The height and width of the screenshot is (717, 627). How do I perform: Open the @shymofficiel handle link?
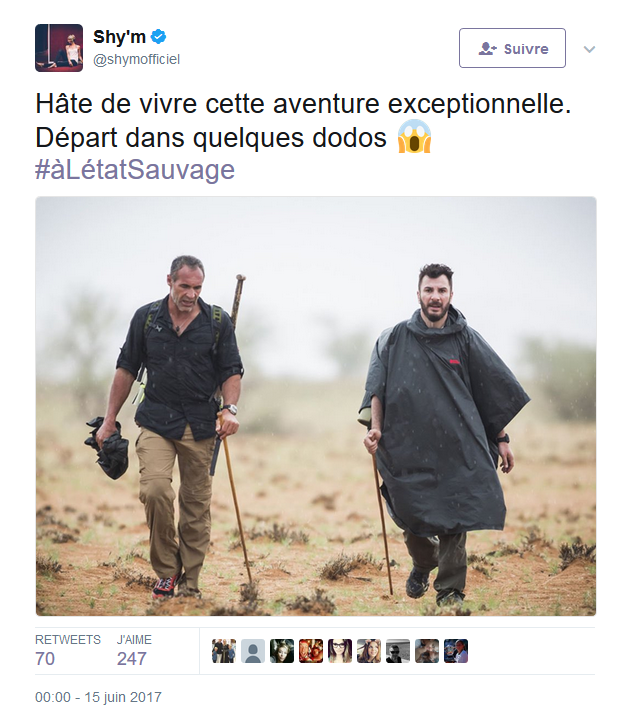136,59
